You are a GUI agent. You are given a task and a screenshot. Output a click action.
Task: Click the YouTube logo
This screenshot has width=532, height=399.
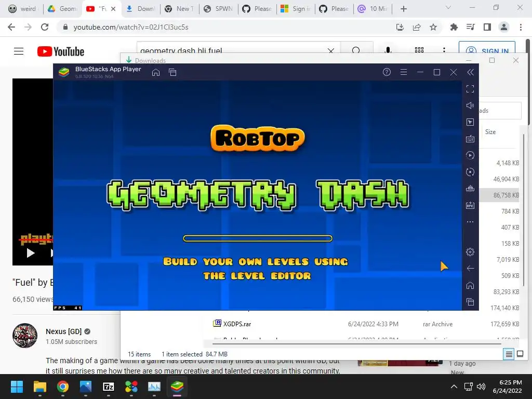click(61, 51)
